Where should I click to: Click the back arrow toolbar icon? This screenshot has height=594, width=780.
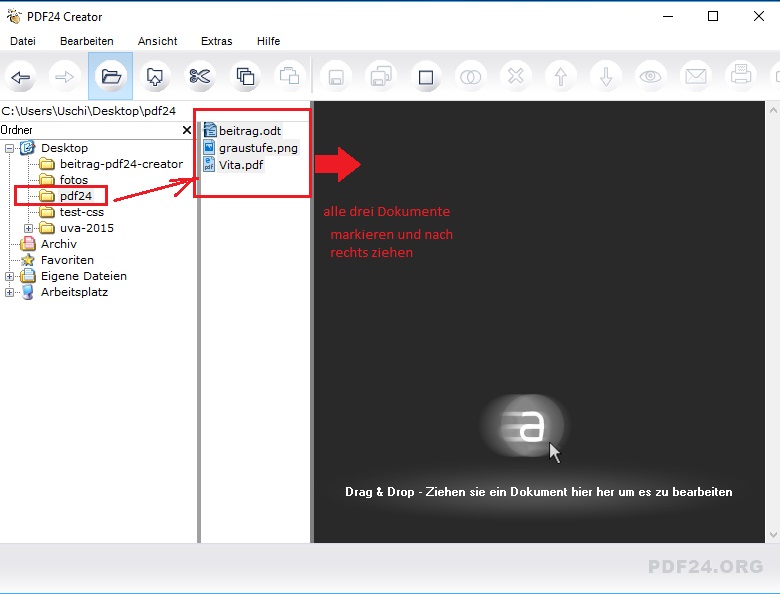(x=20, y=77)
